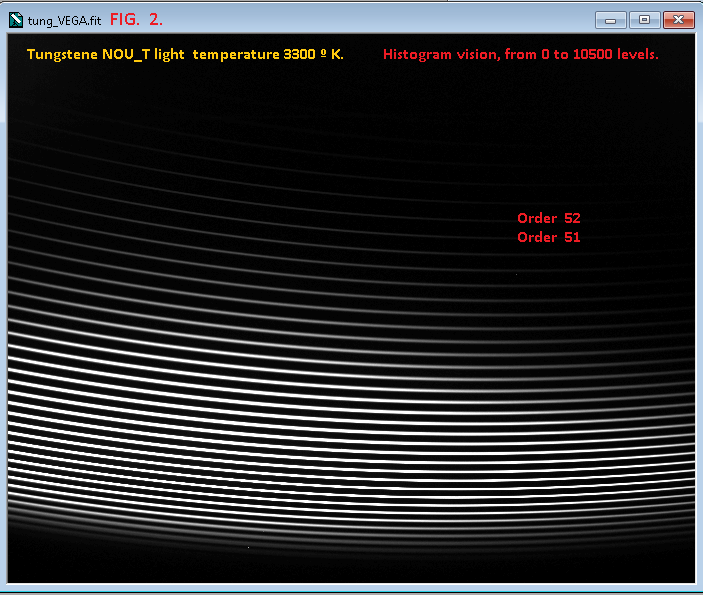Click the tung_VEGA.fit title text
Screen dimensions: 704x595
point(64,21)
